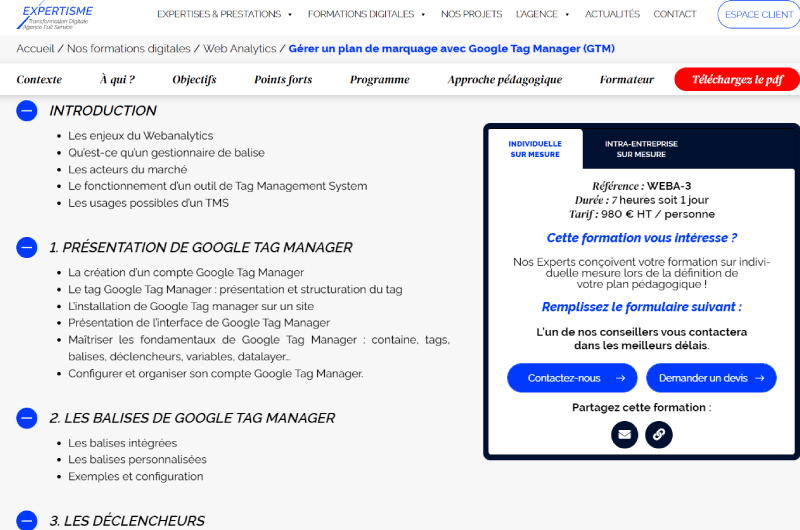The image size is (800, 530).
Task: Click the Demander un devis button
Action: [711, 378]
